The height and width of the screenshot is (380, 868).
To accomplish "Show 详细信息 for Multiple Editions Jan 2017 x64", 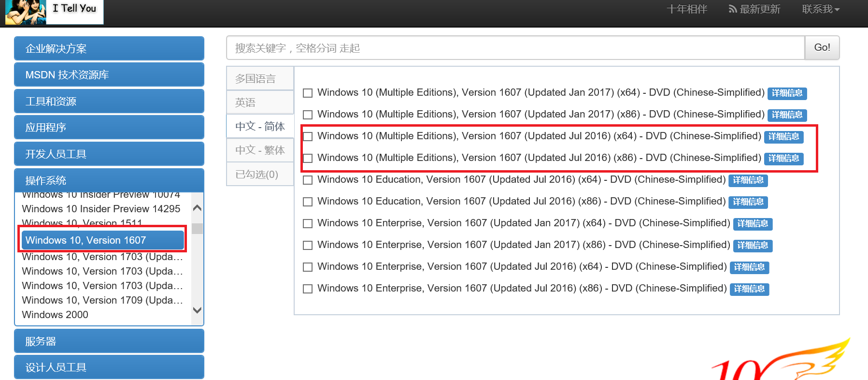I will (x=787, y=93).
